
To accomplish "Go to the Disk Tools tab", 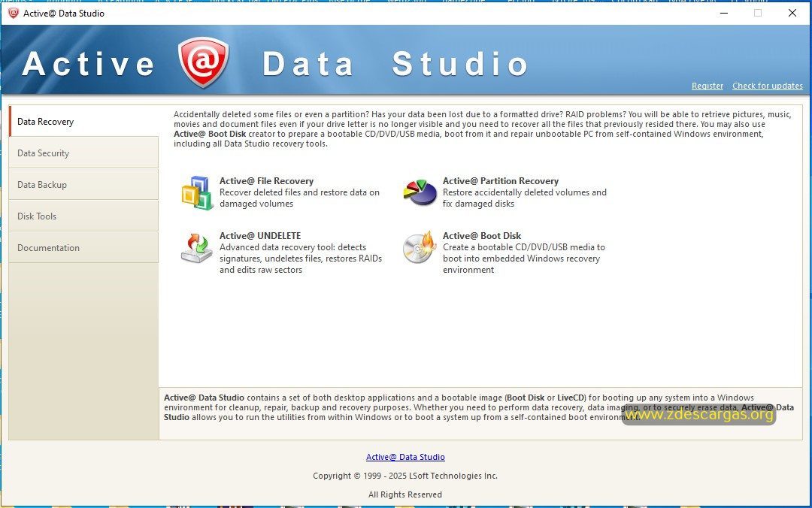I will click(x=84, y=216).
